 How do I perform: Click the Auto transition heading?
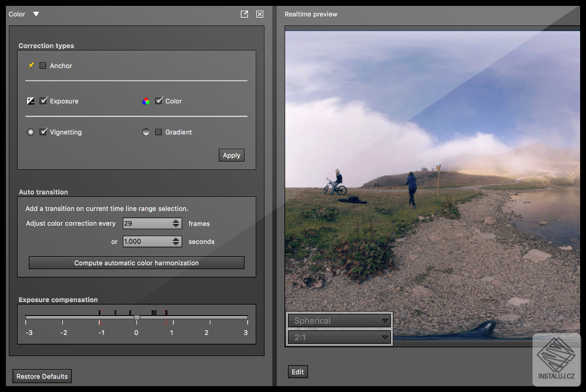(43, 192)
